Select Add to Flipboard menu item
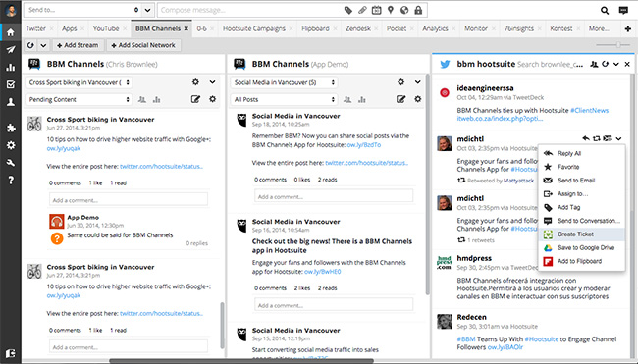Image resolution: width=638 pixels, height=364 pixels. [x=581, y=261]
